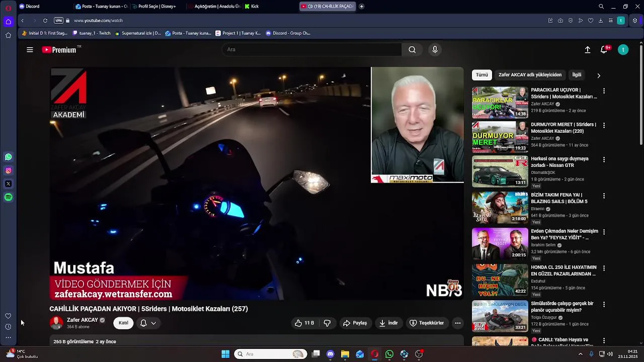Open Spotify in Opera sidebar
The image size is (644, 362).
(x=8, y=198)
